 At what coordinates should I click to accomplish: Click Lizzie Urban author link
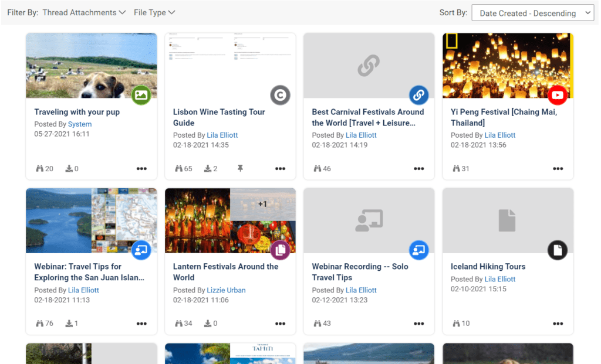[226, 290]
